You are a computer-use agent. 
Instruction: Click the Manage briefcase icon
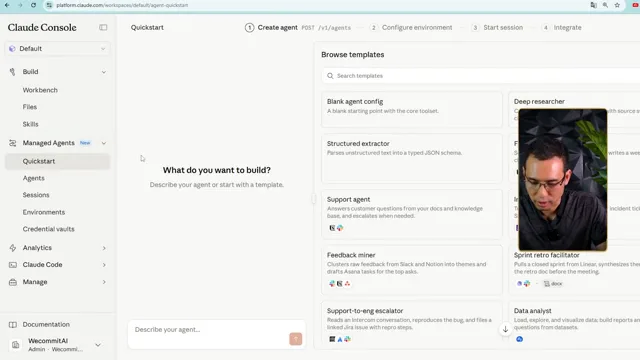(x=13, y=282)
